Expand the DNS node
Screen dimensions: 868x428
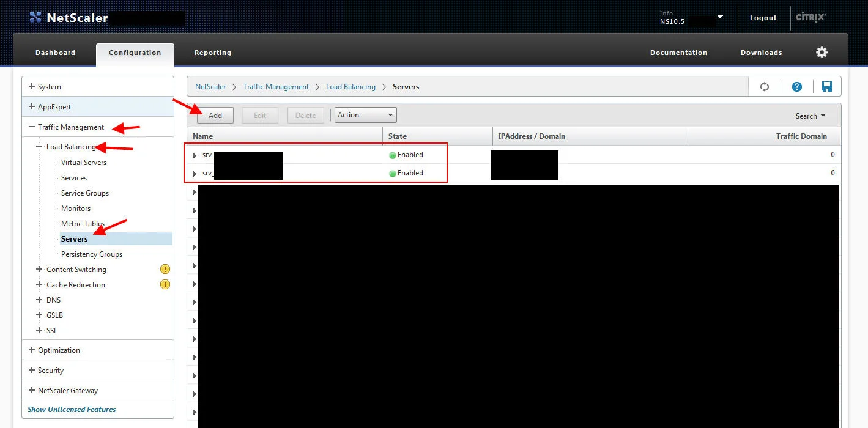(40, 300)
